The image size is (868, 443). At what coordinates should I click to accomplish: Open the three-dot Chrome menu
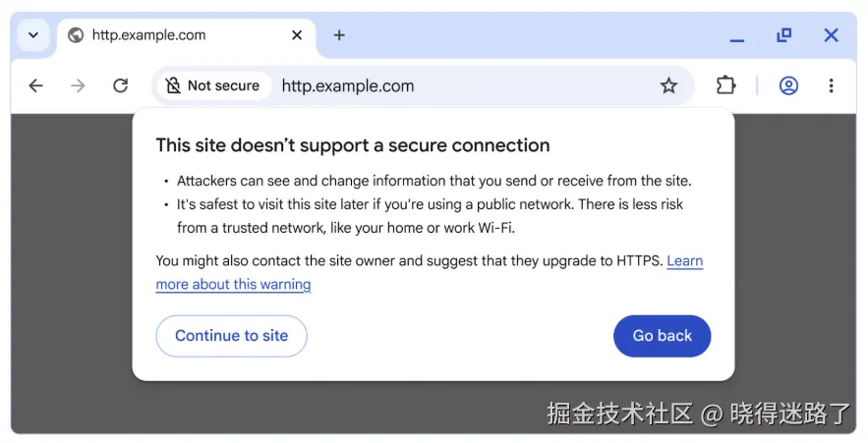(x=831, y=85)
